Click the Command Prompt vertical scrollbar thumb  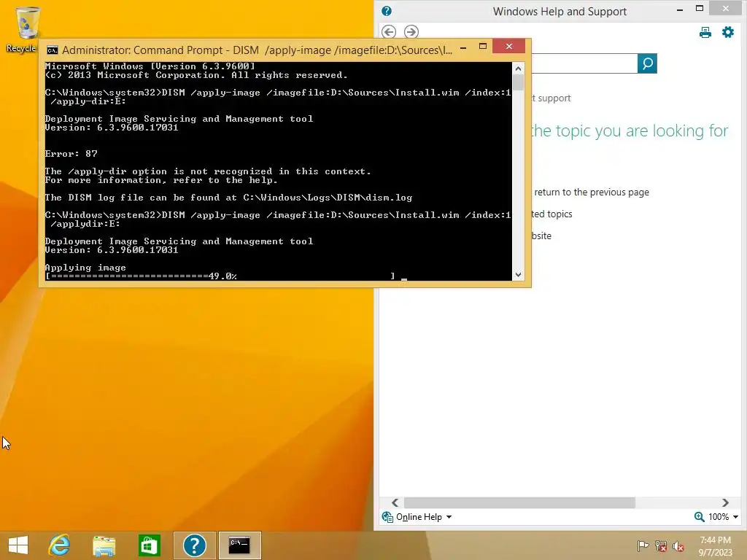coord(519,82)
